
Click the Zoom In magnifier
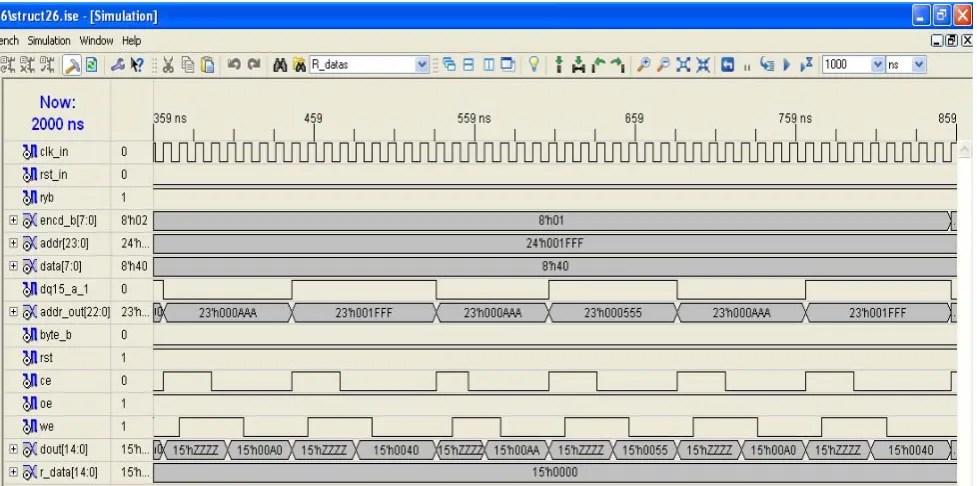tap(644, 64)
